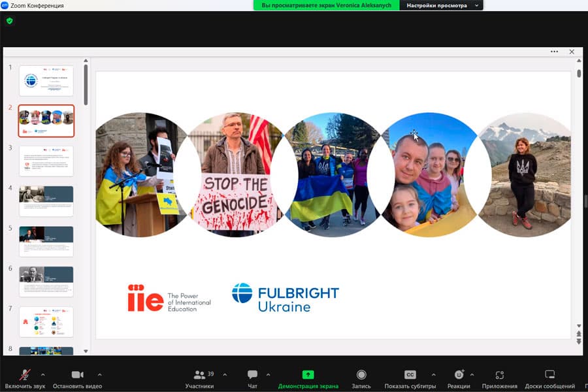Click the thumbnail panel scrollbar handle
Screen dimensions: 588x392
tap(86, 85)
